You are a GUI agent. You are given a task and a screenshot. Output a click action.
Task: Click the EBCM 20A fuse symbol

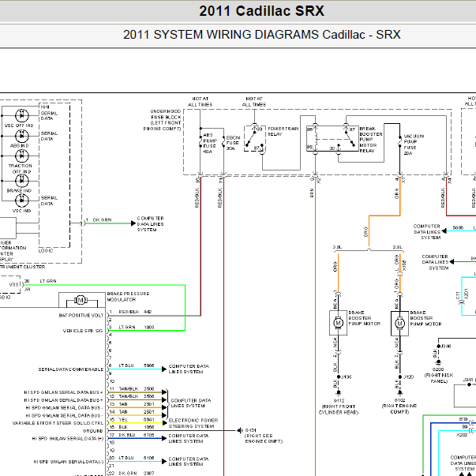click(223, 143)
